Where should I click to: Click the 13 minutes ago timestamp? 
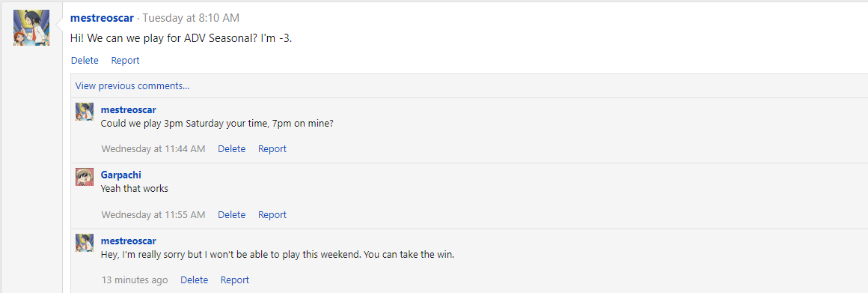click(135, 280)
